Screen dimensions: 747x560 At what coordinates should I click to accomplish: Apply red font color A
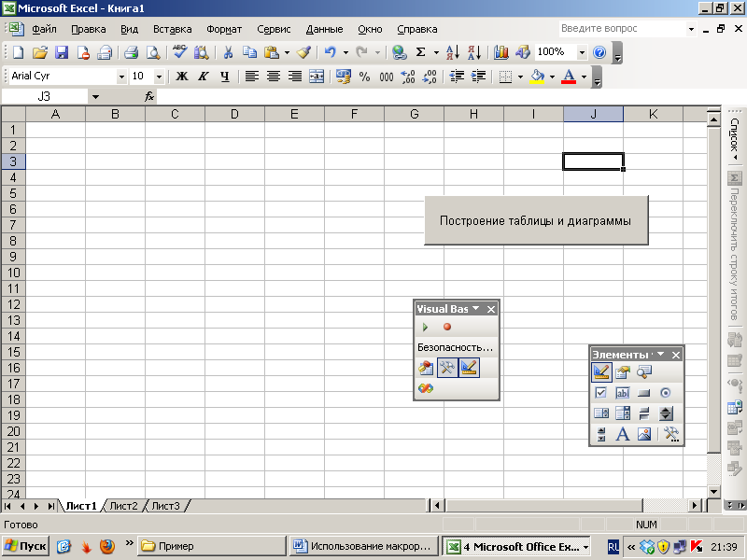pos(569,77)
